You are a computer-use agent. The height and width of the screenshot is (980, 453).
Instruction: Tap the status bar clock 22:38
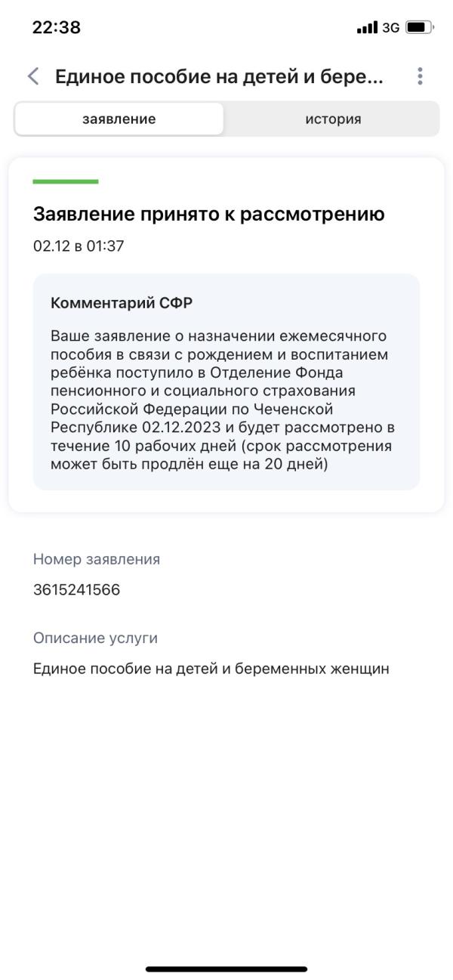[x=57, y=28]
